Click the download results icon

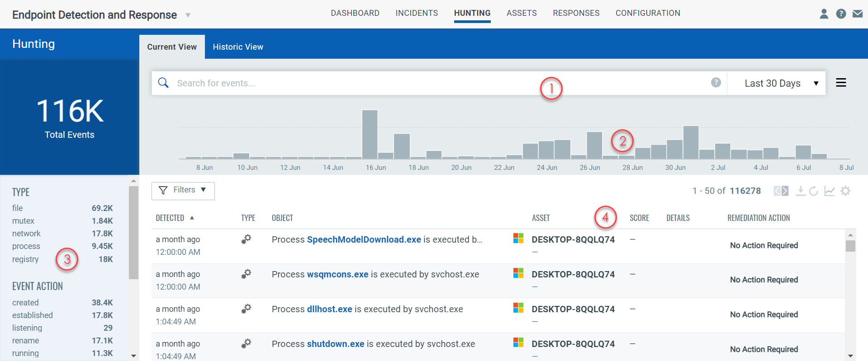[801, 191]
